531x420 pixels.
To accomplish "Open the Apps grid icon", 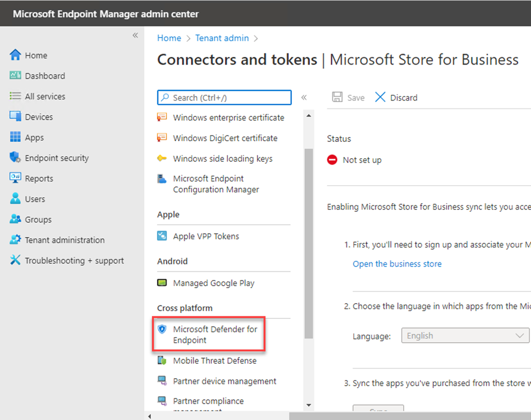I will pyautogui.click(x=15, y=137).
